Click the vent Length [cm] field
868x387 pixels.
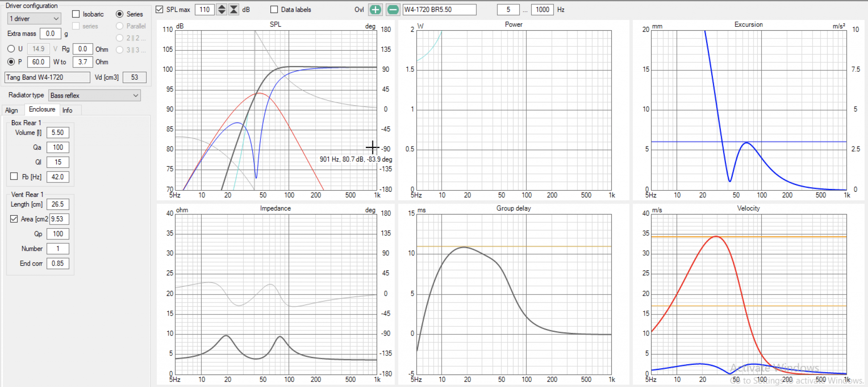coord(58,204)
